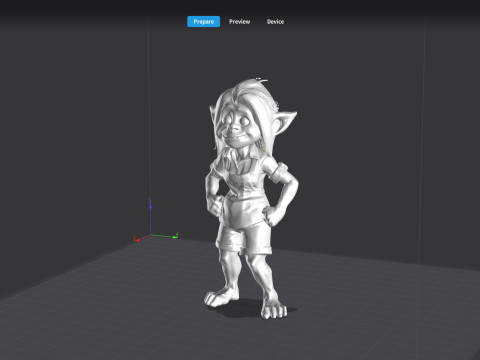Image resolution: width=480 pixels, height=360 pixels.
Task: Switch to the Prepare tab
Action: point(203,22)
